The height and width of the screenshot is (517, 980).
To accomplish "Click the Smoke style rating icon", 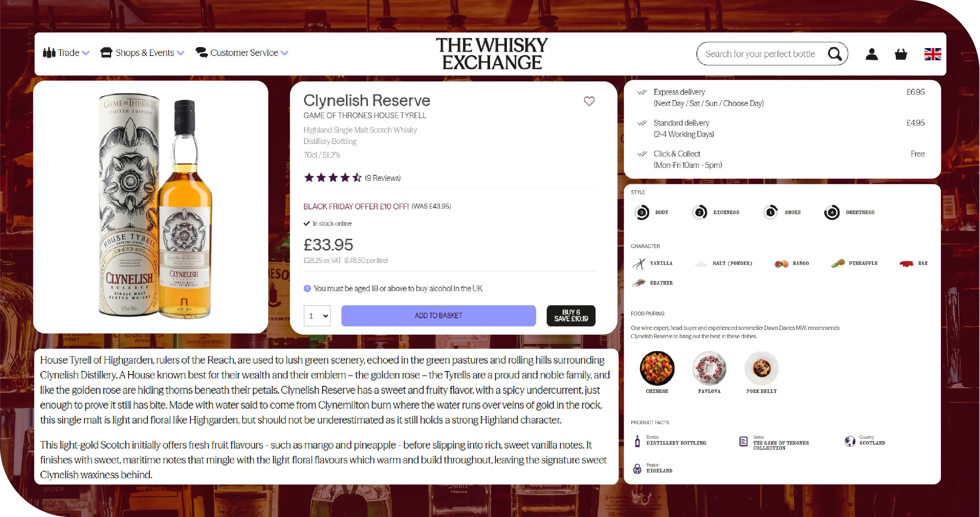I will [771, 213].
